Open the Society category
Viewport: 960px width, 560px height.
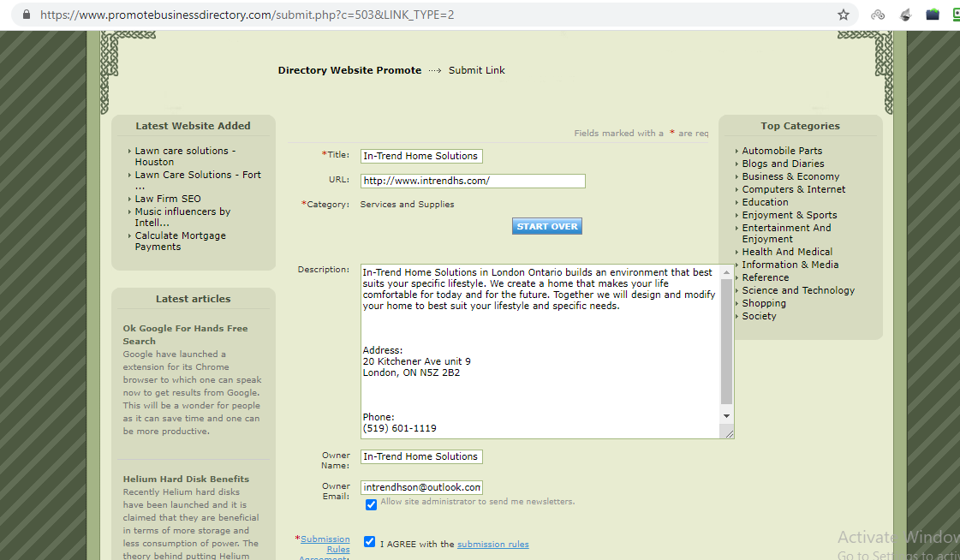pyautogui.click(x=759, y=316)
